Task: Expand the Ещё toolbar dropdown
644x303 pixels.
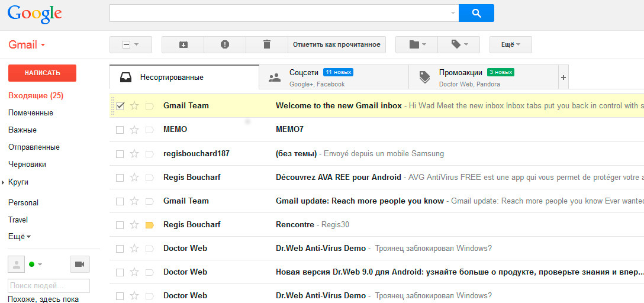Action: point(510,44)
